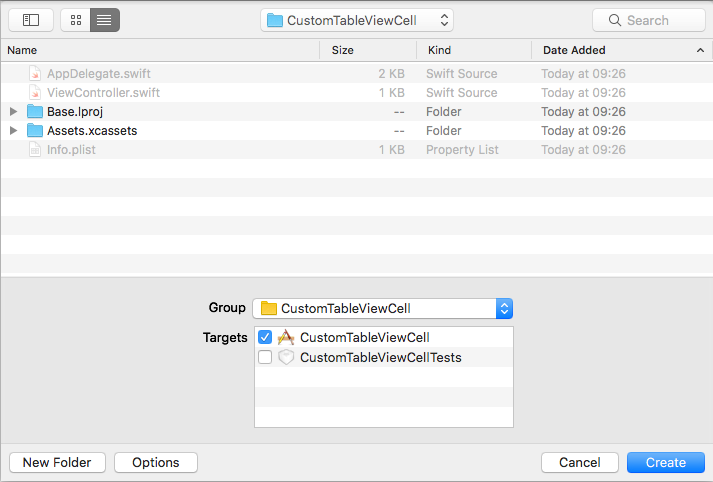The image size is (713, 482).
Task: Select the ViewController.swift file name
Action: [x=104, y=93]
